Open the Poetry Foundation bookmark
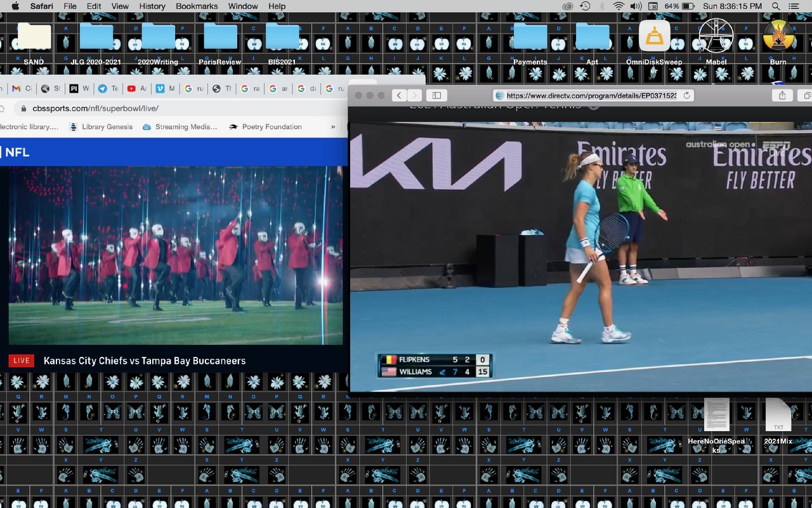The height and width of the screenshot is (508, 812). pos(265,127)
